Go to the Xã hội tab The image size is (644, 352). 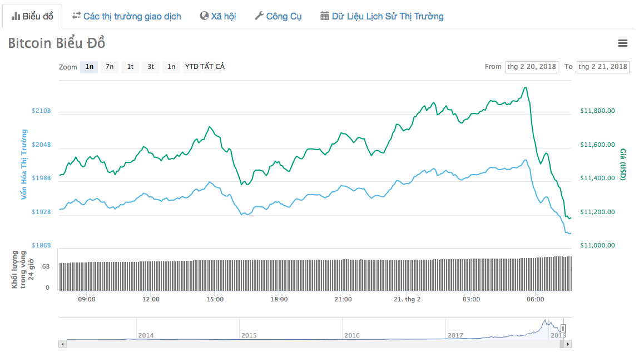(x=217, y=17)
